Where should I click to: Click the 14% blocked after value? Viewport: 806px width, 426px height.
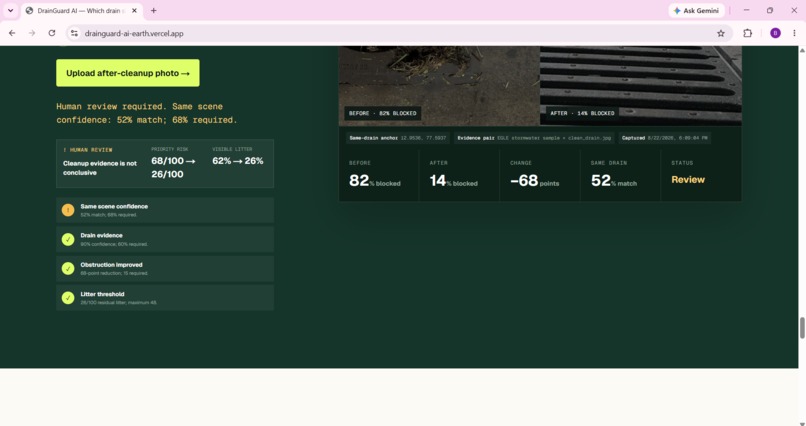coord(453,181)
